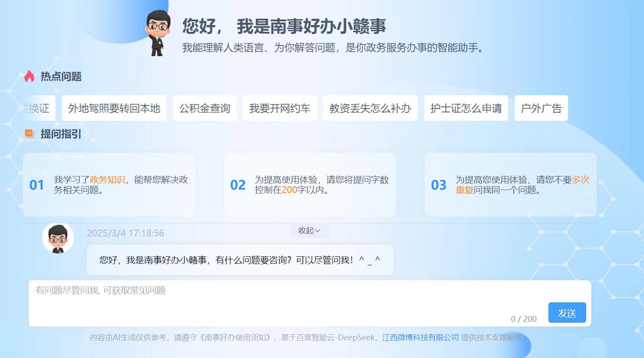The width and height of the screenshot is (644, 358).
Task: Click the subtitle 我能理解人类语言 description text
Action: (333, 48)
